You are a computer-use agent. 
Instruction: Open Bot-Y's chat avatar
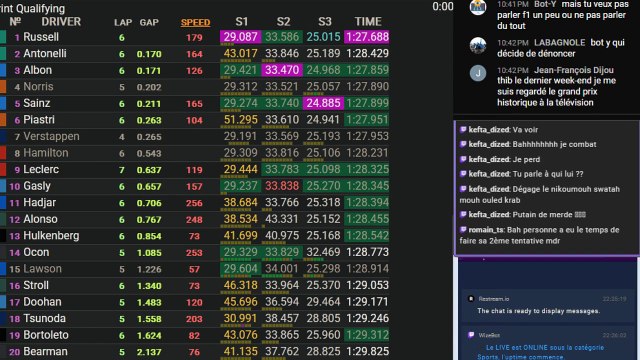(x=478, y=7)
